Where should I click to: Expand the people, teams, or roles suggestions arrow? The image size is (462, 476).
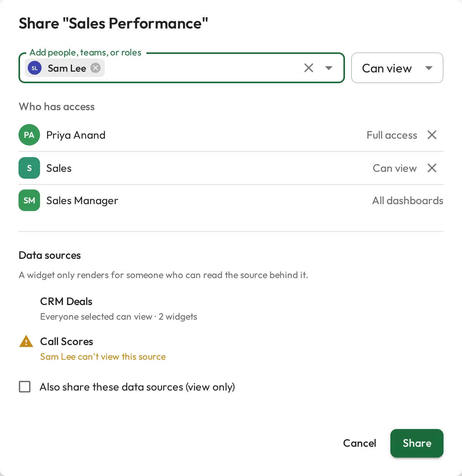(329, 68)
